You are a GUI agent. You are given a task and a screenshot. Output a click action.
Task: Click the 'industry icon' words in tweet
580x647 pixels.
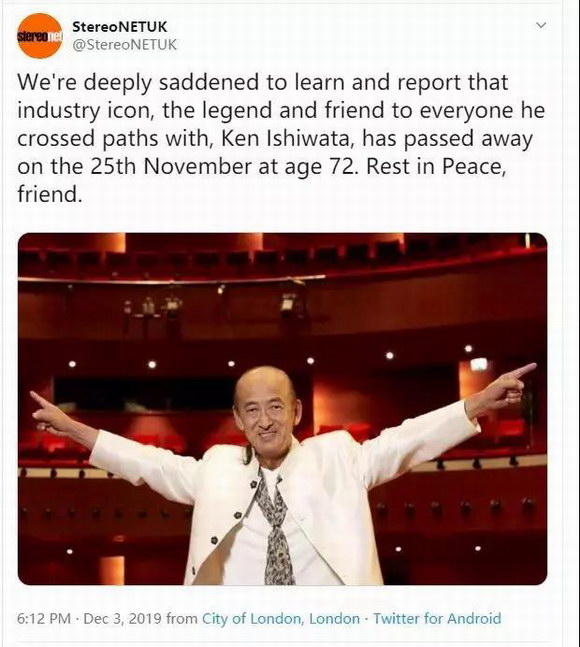[86, 111]
